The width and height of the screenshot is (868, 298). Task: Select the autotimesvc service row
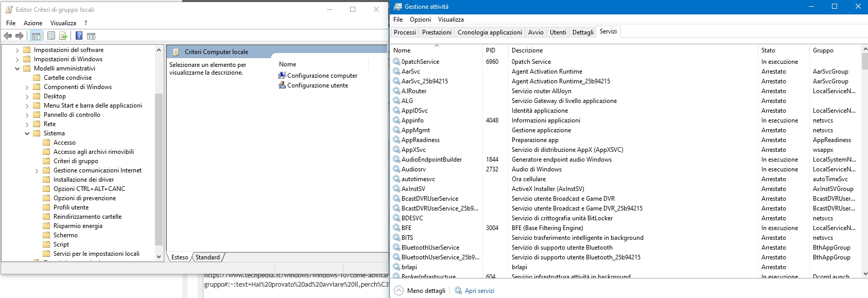pos(626,179)
